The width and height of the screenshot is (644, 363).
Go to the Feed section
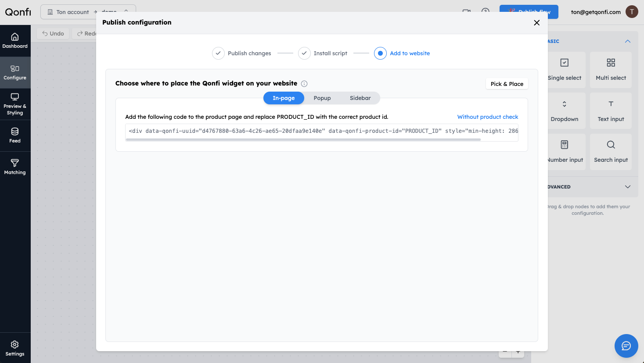pos(15,135)
